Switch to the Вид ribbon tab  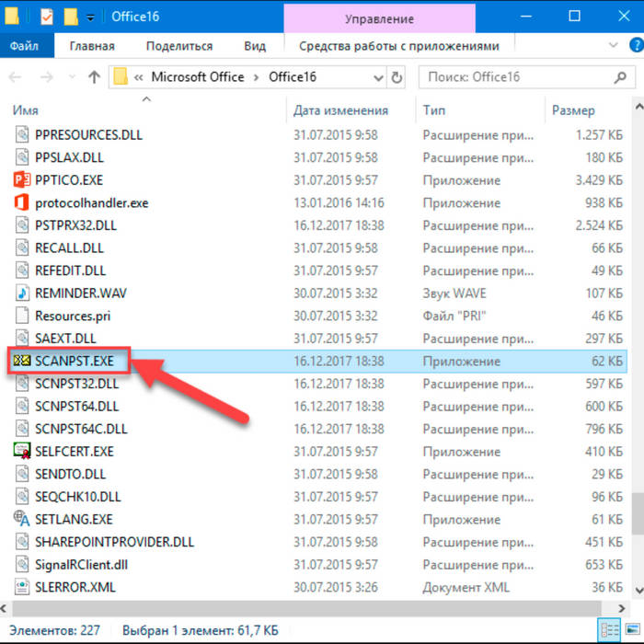click(x=255, y=46)
